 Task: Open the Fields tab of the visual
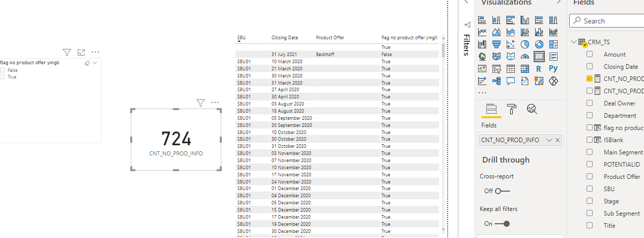[491, 109]
